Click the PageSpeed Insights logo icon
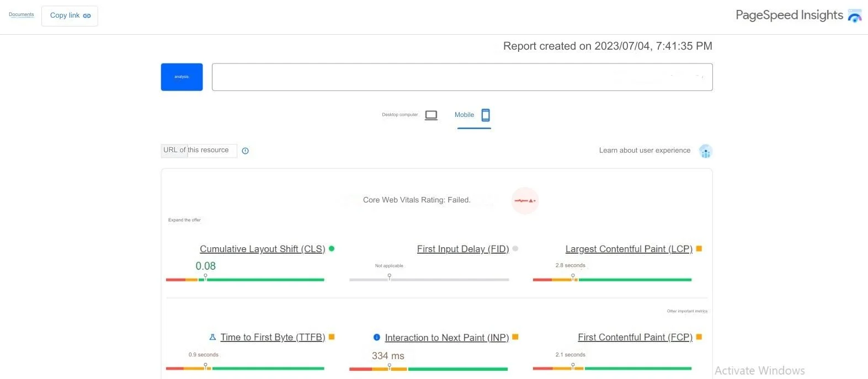This screenshot has width=868, height=379. click(x=854, y=15)
